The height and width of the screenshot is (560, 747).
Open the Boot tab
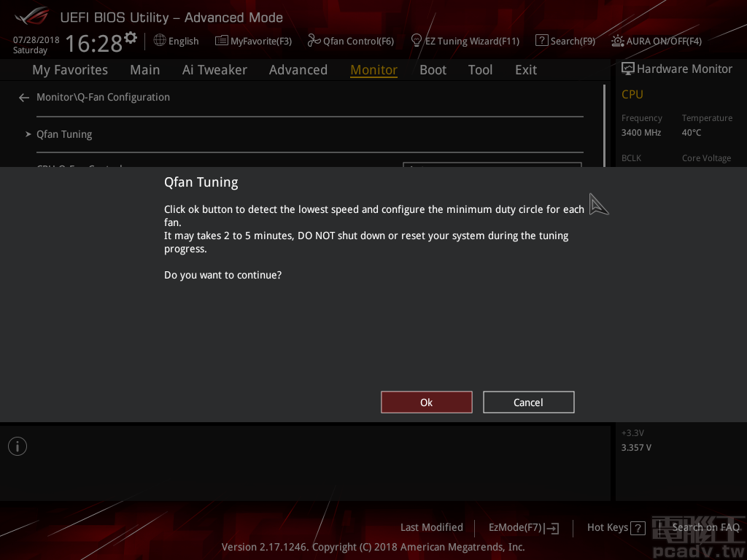(433, 70)
